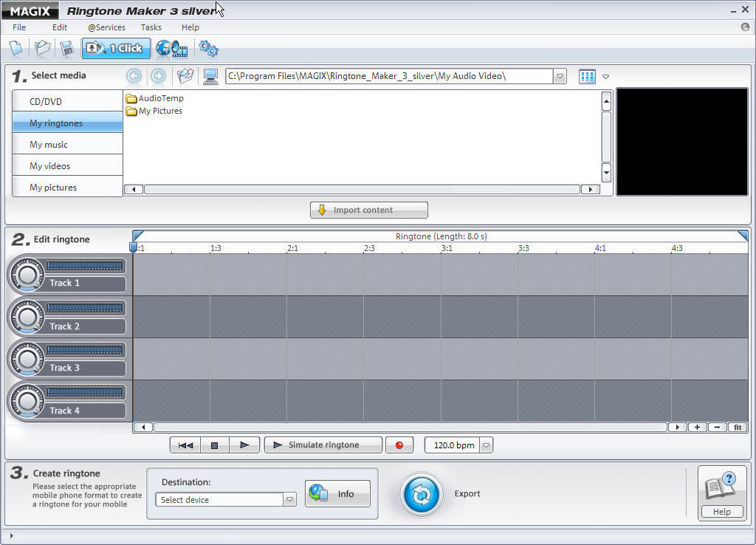Start the 1 Click ringtone creation

pyautogui.click(x=115, y=48)
